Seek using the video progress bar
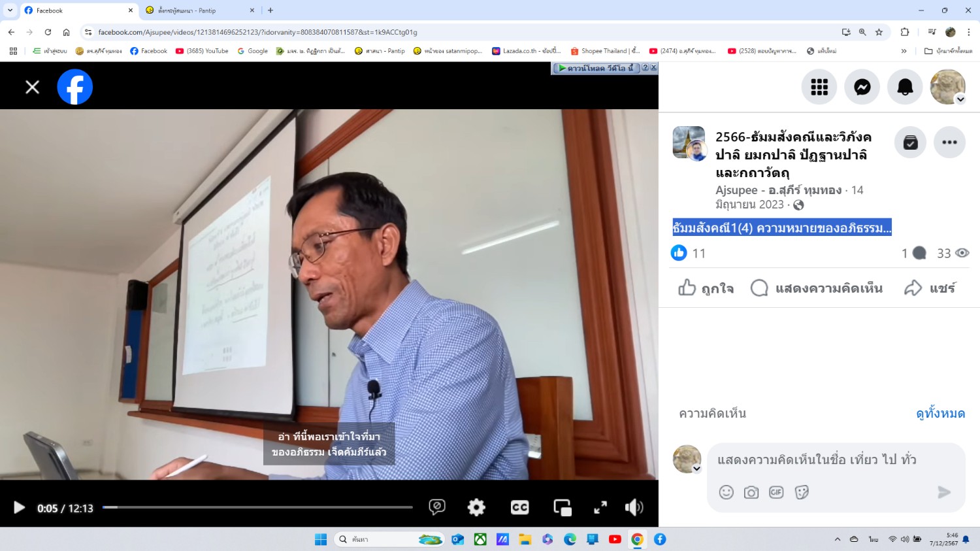 (257, 507)
